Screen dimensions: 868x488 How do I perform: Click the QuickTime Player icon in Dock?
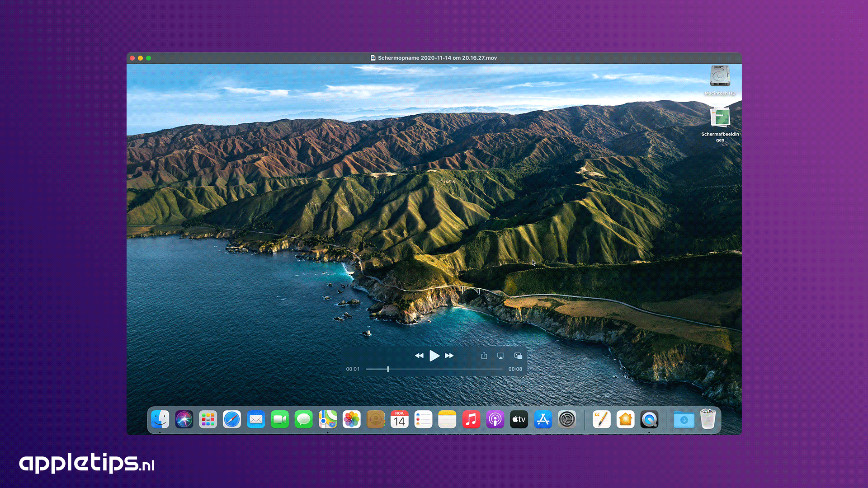649,420
